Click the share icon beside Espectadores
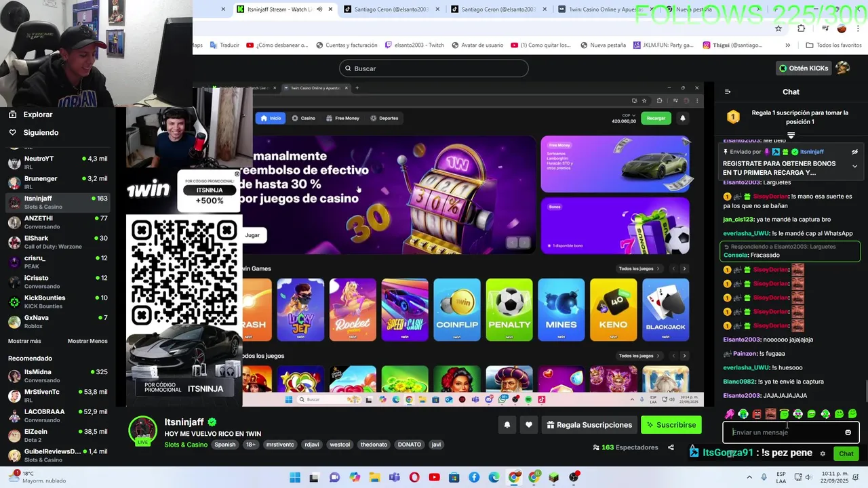Viewport: 868px width, 488px height. click(x=671, y=447)
